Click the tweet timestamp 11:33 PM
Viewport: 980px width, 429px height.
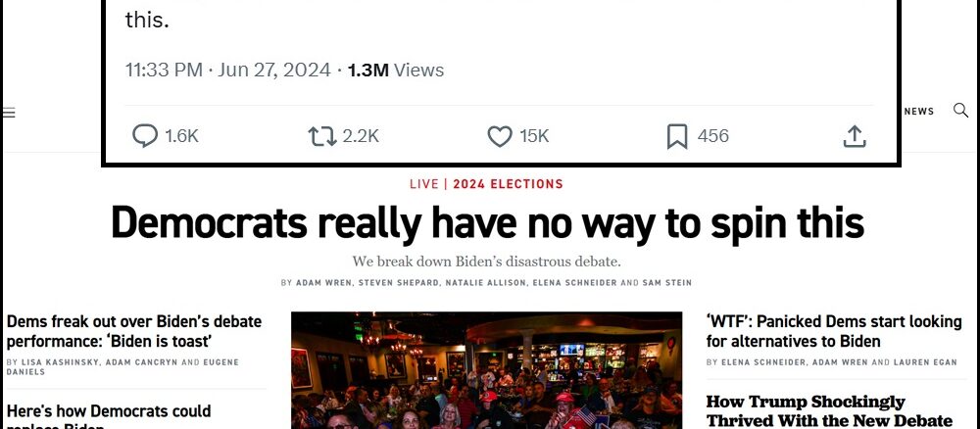[x=164, y=70]
